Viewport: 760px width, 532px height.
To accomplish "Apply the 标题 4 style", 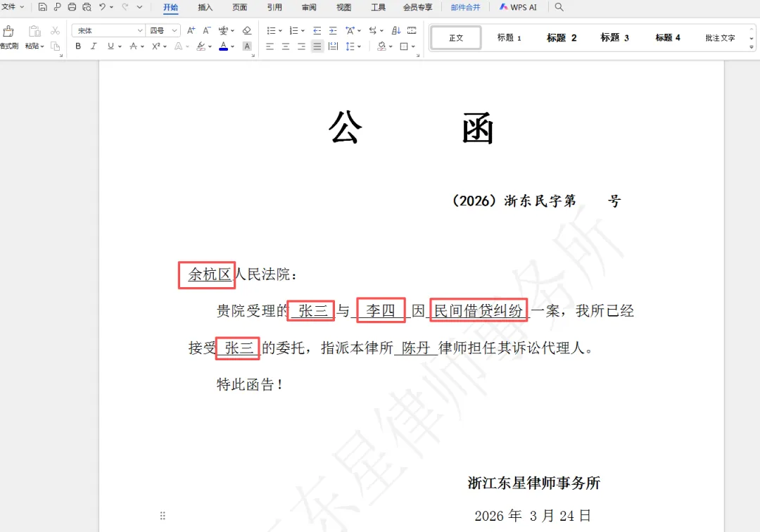I will click(667, 38).
